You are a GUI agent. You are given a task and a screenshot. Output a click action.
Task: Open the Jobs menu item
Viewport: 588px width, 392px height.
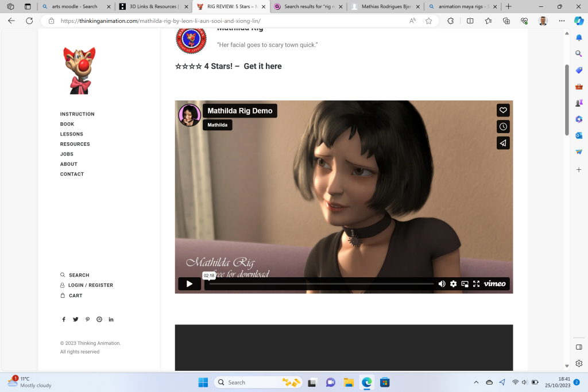point(67,154)
